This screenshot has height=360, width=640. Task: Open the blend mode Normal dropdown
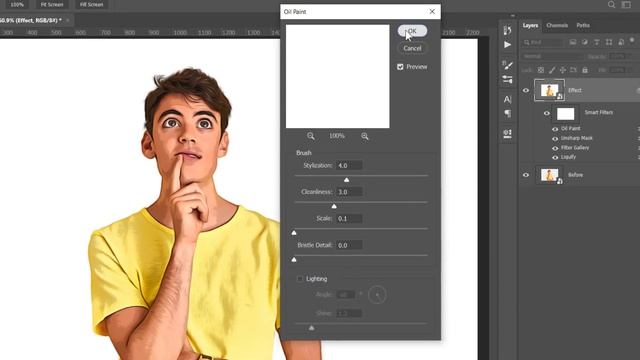tap(553, 56)
